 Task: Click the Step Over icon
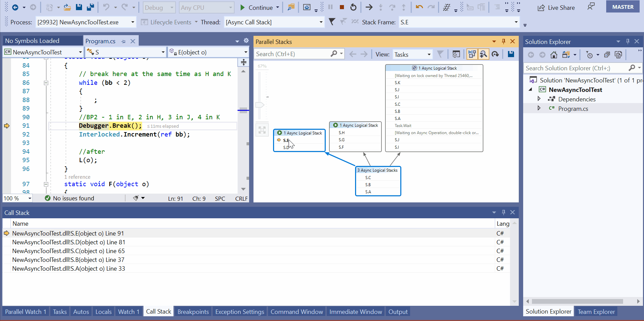392,7
